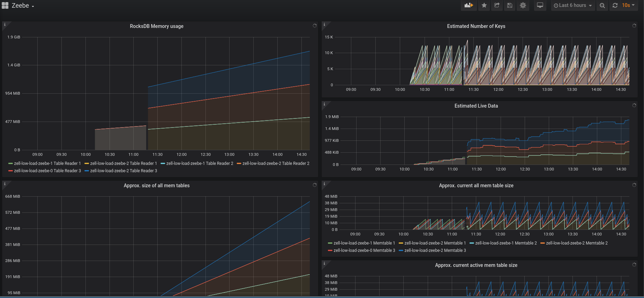Save the dashboard with floppy icon
This screenshot has height=298, width=644.
(510, 5)
